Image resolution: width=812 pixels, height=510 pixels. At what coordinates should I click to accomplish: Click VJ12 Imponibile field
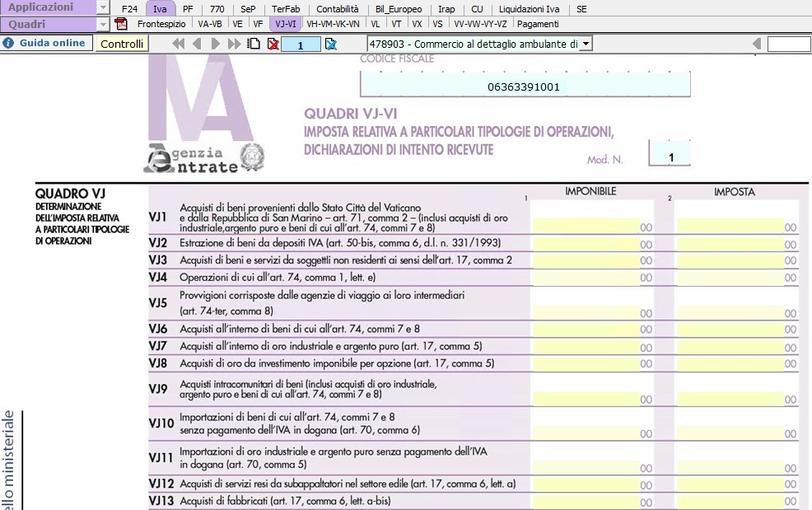[586, 484]
